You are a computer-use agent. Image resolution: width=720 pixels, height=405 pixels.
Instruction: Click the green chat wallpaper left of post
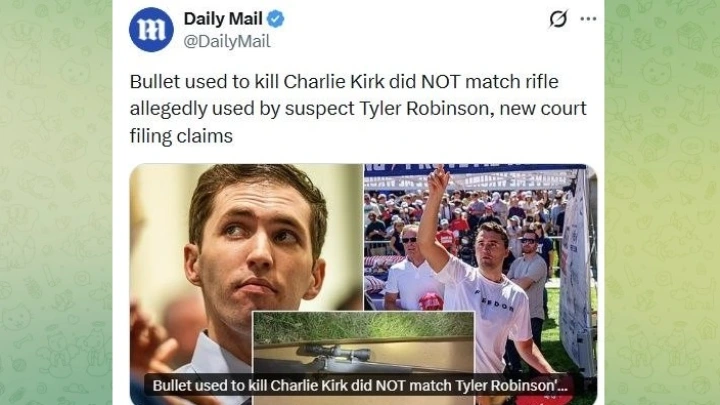[x=56, y=202]
